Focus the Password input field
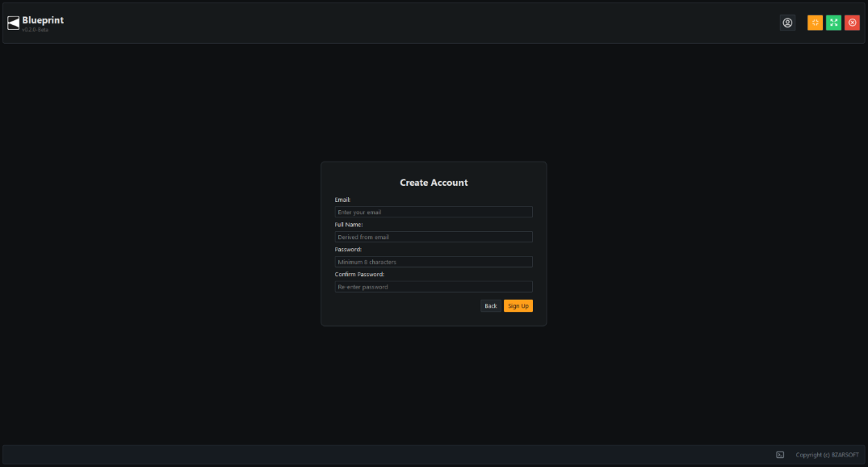 tap(434, 262)
